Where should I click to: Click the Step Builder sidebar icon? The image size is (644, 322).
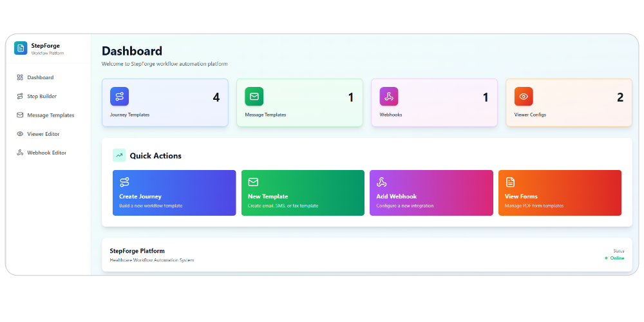pyautogui.click(x=20, y=97)
